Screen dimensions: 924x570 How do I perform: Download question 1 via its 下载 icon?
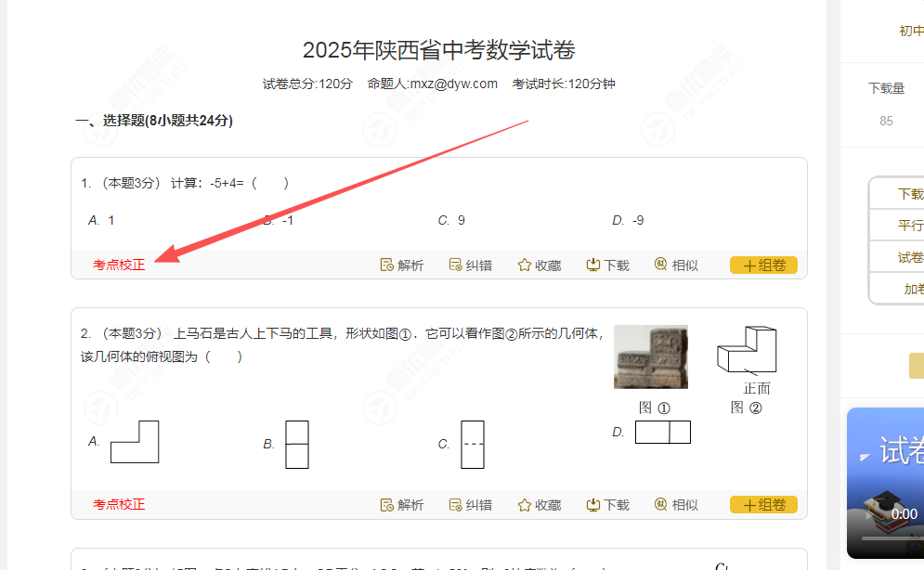607,265
